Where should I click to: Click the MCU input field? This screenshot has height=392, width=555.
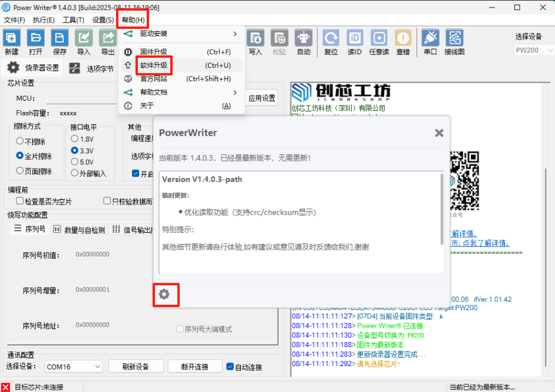[82, 98]
